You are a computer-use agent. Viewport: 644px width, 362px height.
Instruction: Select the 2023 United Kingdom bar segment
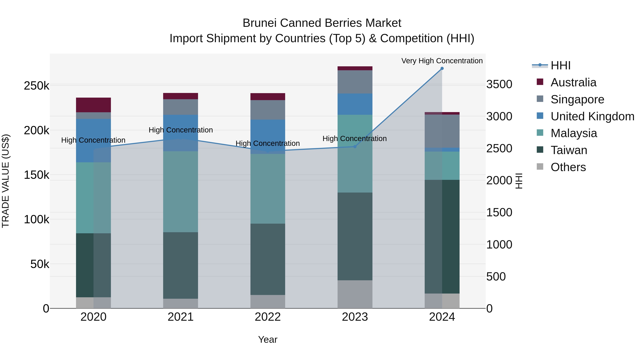(355, 104)
